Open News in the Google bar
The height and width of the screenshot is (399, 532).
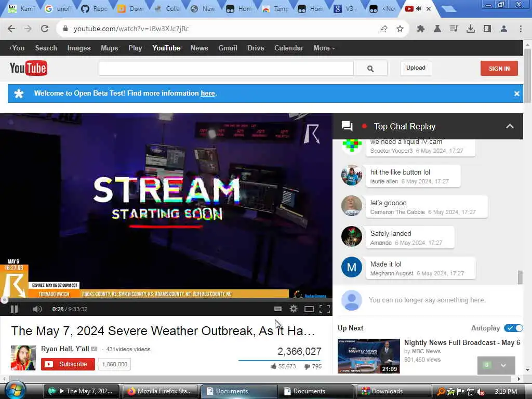[199, 48]
